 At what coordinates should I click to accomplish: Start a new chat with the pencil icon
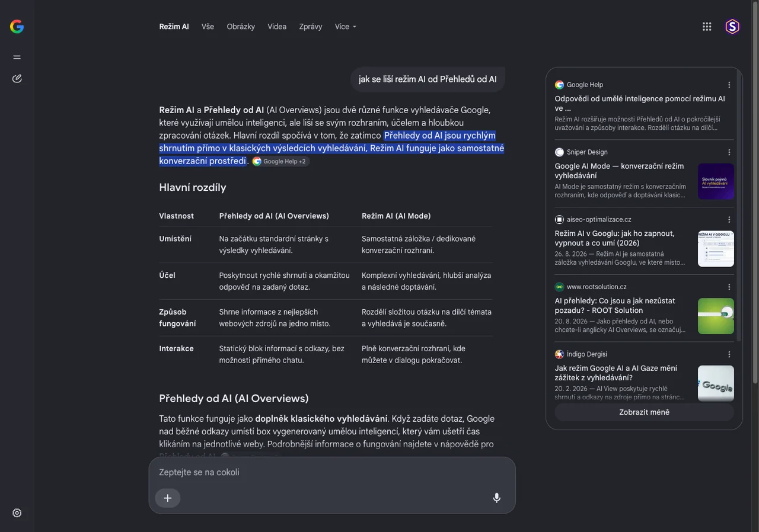[x=17, y=78]
